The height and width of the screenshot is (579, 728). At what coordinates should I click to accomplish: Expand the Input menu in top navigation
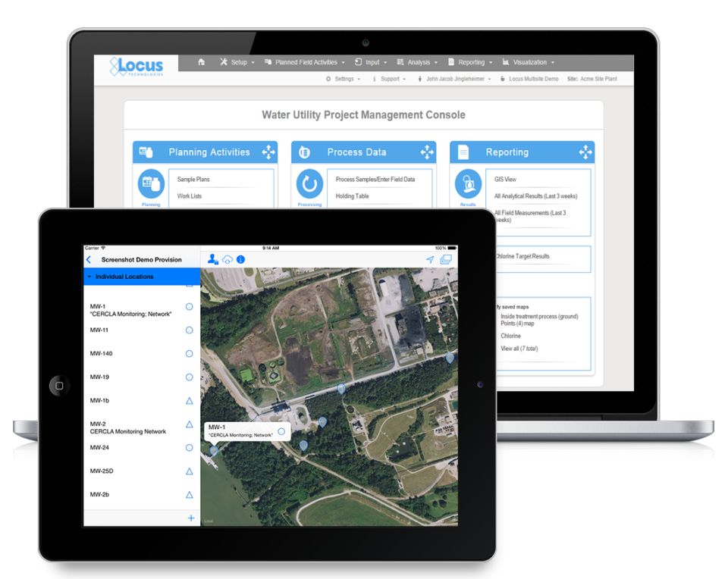point(371,62)
